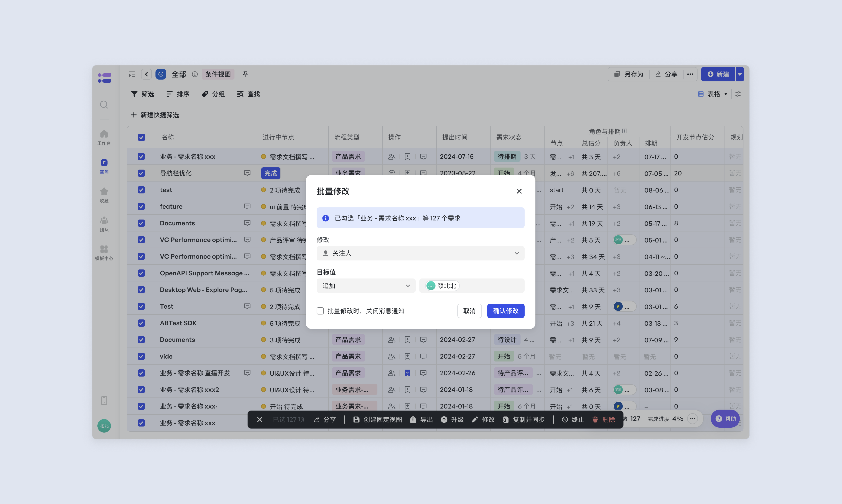The width and height of the screenshot is (842, 504).
Task: Open the view settings sliders icon
Action: pos(738,94)
